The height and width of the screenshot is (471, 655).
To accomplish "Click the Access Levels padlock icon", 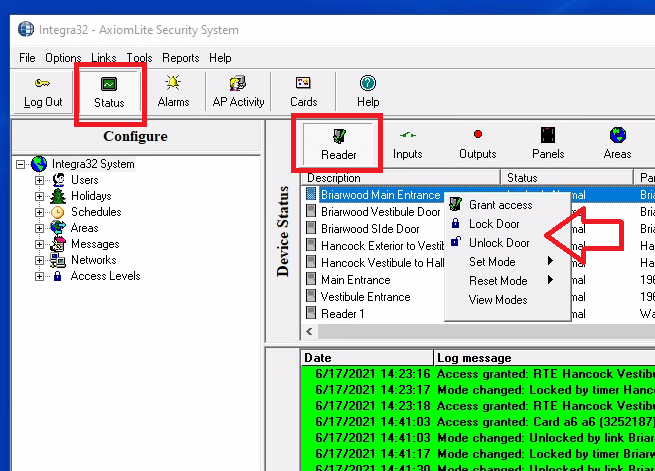I will point(58,276).
